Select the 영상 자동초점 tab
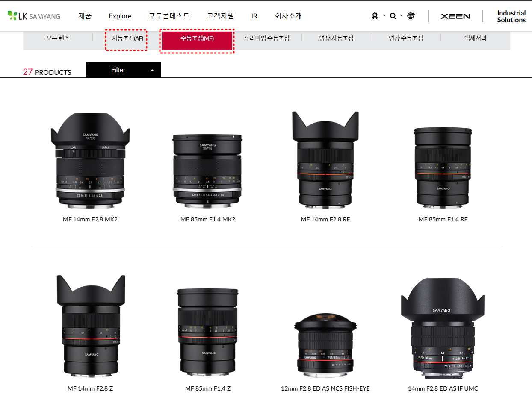This screenshot has height=397, width=532. [x=336, y=38]
